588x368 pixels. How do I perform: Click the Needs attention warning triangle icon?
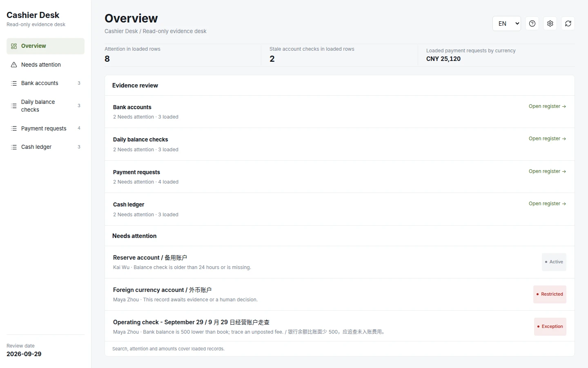click(14, 65)
